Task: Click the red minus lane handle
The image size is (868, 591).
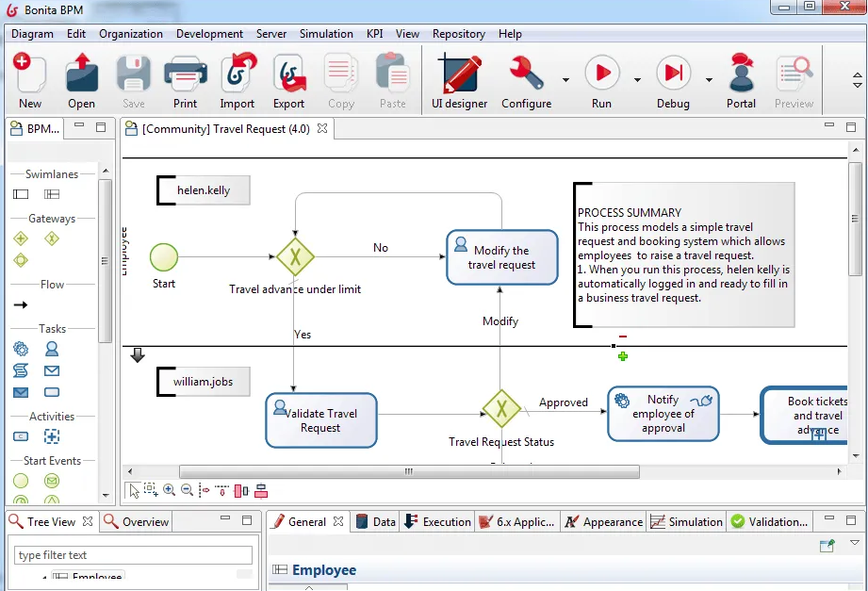Action: pyautogui.click(x=623, y=337)
